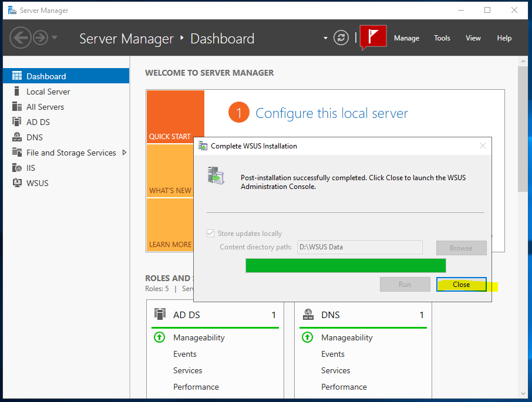This screenshot has width=532, height=402.
Task: Click the green installation progress bar
Action: coord(346,265)
